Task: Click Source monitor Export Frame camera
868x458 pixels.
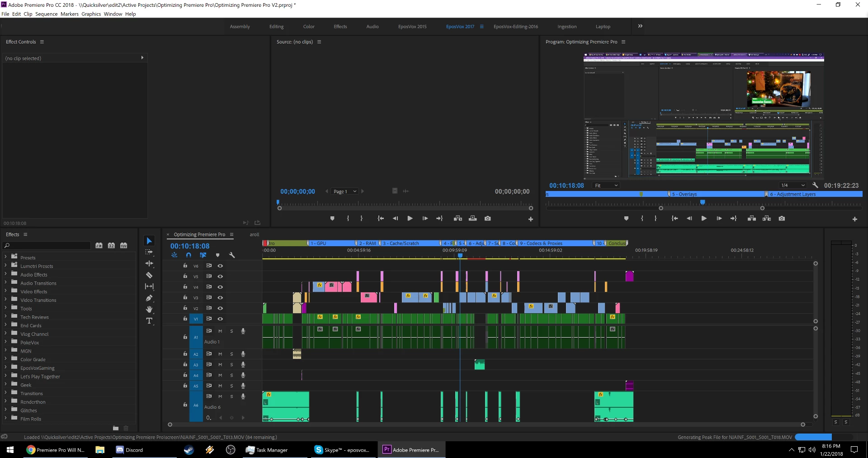Action: pyautogui.click(x=488, y=219)
